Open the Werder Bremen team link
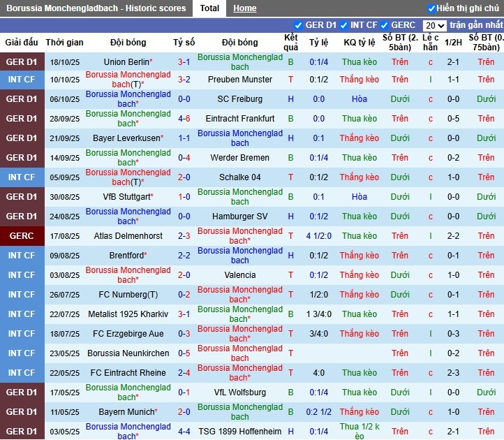Screen dimensions: 504x440 pyautogui.click(x=240, y=158)
